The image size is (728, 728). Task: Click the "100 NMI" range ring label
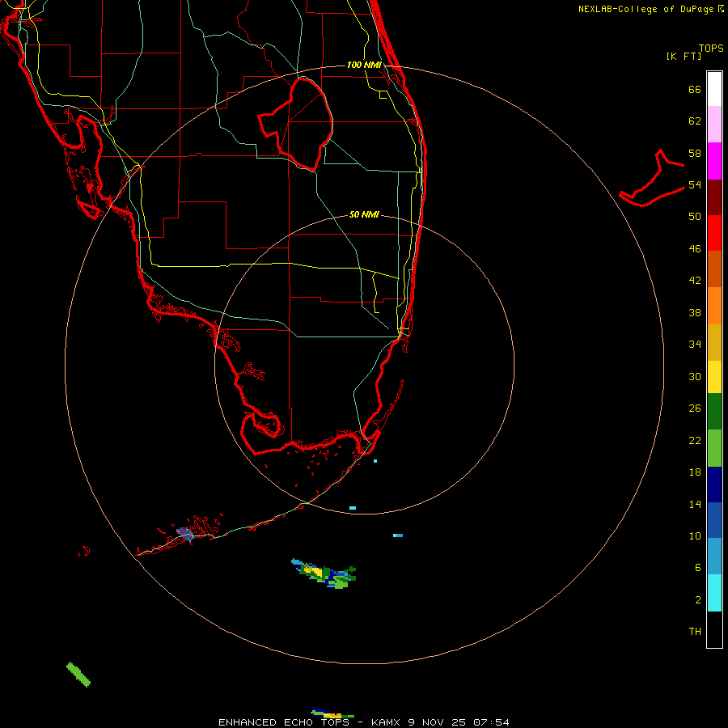click(364, 65)
